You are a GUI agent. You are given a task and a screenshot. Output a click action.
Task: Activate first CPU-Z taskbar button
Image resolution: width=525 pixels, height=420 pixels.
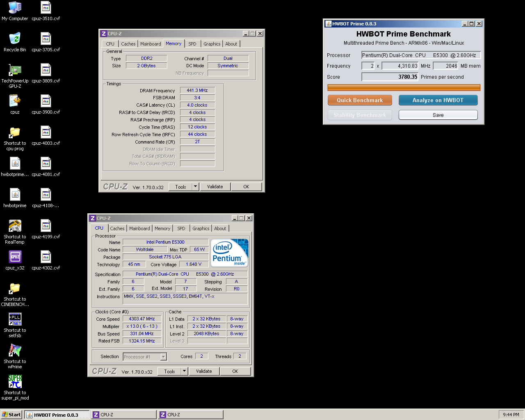tap(123, 415)
